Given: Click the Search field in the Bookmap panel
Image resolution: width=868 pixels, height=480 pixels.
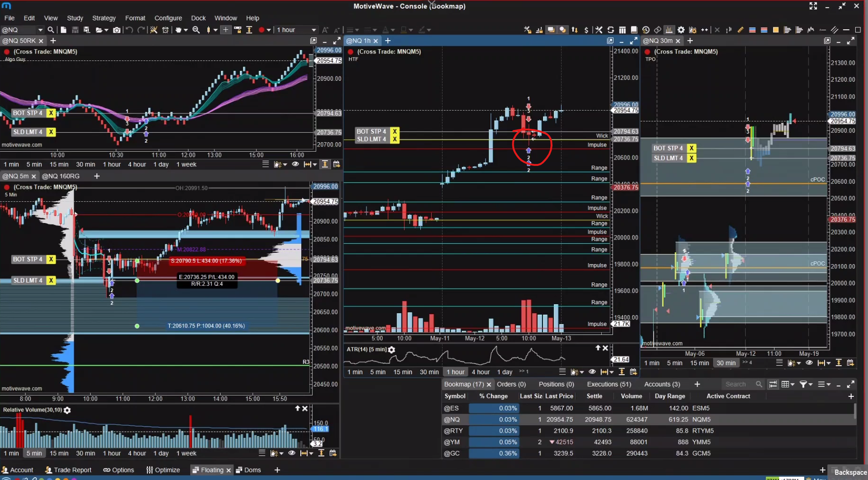Looking at the screenshot, I should point(739,384).
